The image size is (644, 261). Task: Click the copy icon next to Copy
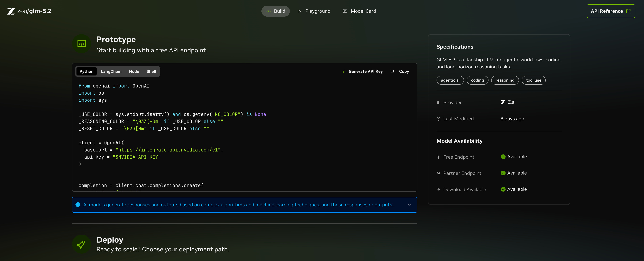[x=393, y=71]
